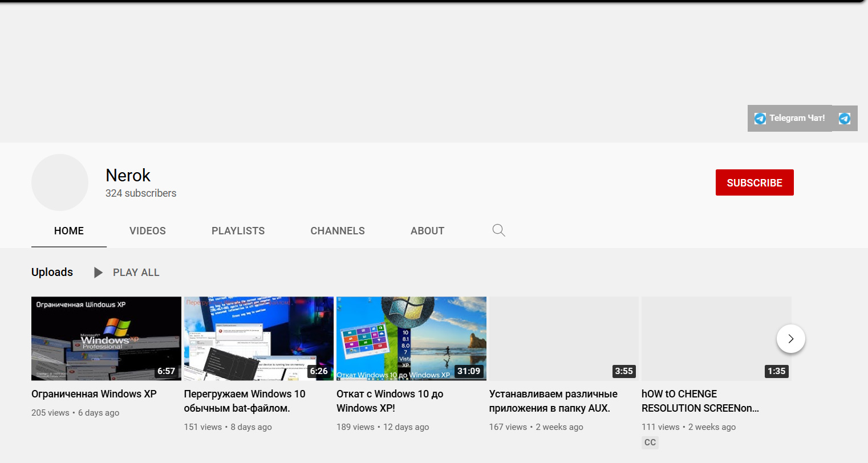Screen dimensions: 868x463
Task: Click the Uploads section heading
Action: click(52, 272)
